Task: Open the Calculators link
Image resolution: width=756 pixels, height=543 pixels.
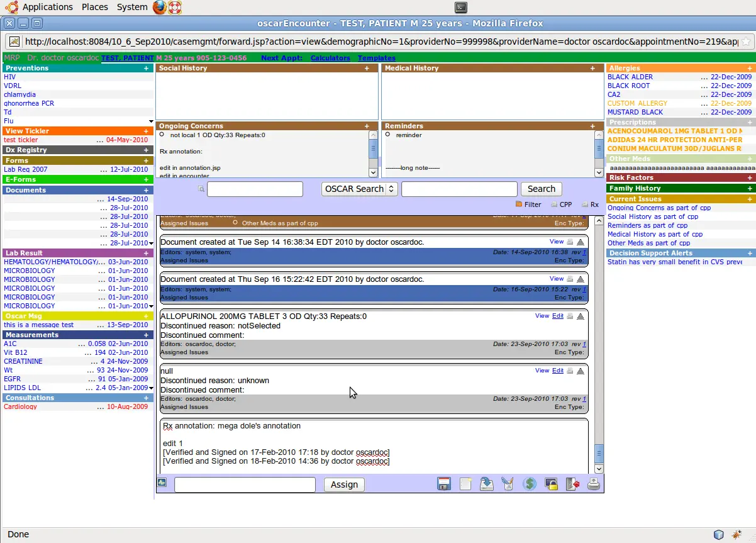Action: [330, 58]
